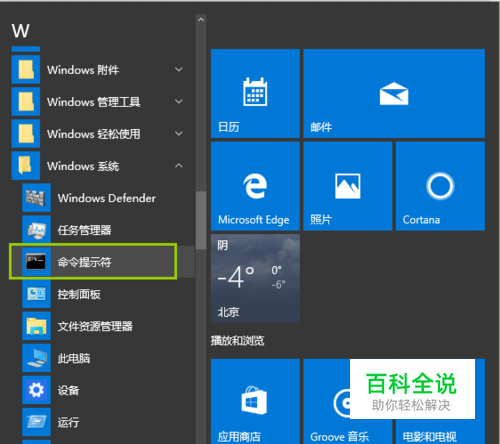
Task: Open the 命令提示符 black console icon
Action: click(x=36, y=262)
